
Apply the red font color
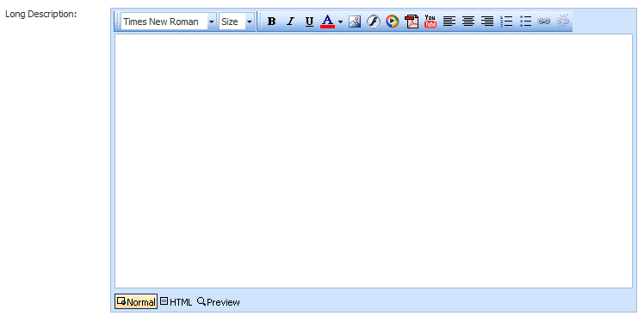click(327, 22)
